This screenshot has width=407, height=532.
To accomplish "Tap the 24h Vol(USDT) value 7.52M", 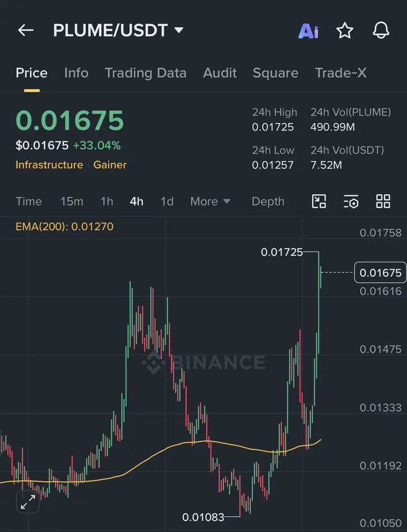I will coord(326,165).
